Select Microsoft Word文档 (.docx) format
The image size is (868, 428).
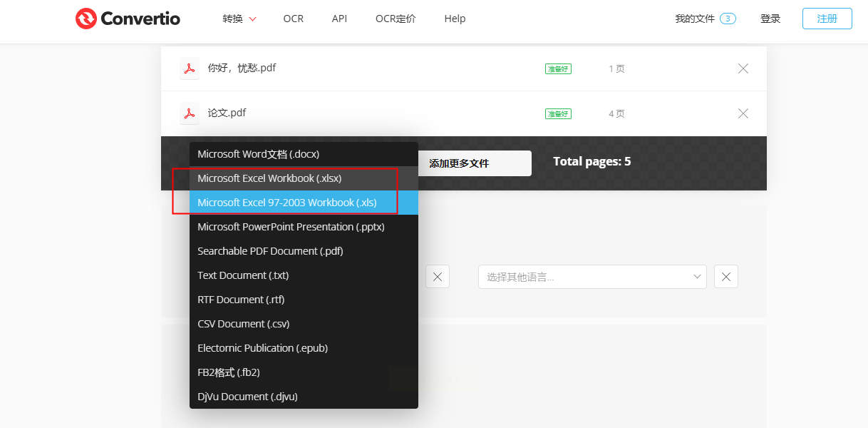[304, 154]
